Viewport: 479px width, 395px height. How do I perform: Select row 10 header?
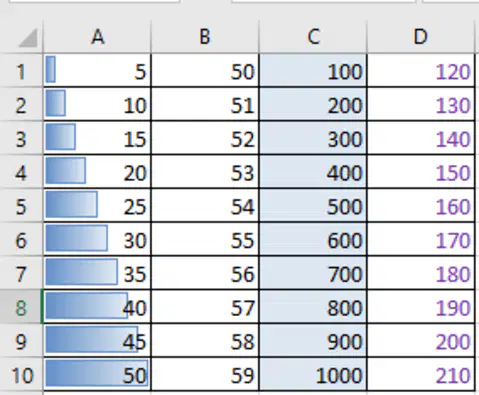21,374
